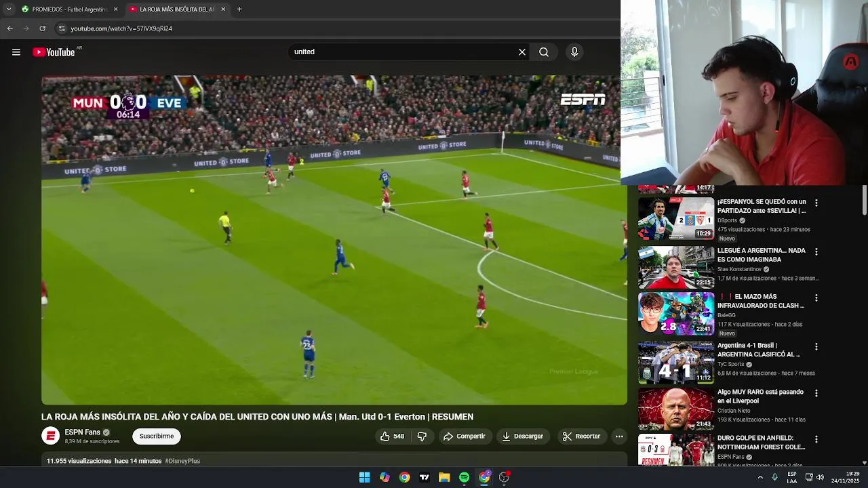868x488 pixels.
Task: Open options for Argentina 4-1 Brasil video
Action: point(816,346)
